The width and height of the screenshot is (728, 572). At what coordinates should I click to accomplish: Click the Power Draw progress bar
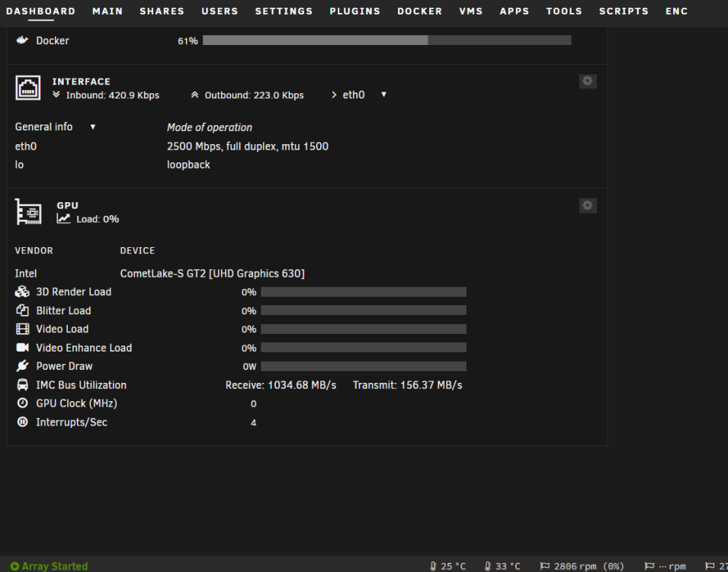[x=364, y=366]
